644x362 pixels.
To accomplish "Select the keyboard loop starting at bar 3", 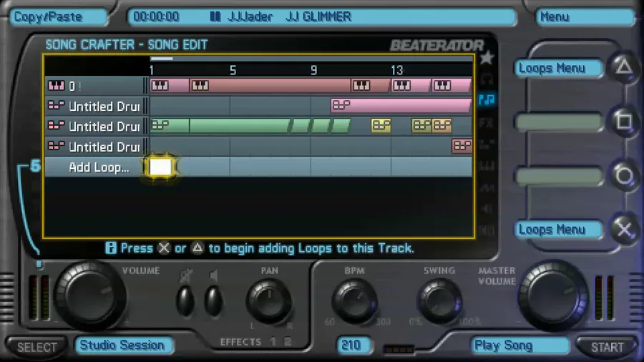I will [x=270, y=85].
